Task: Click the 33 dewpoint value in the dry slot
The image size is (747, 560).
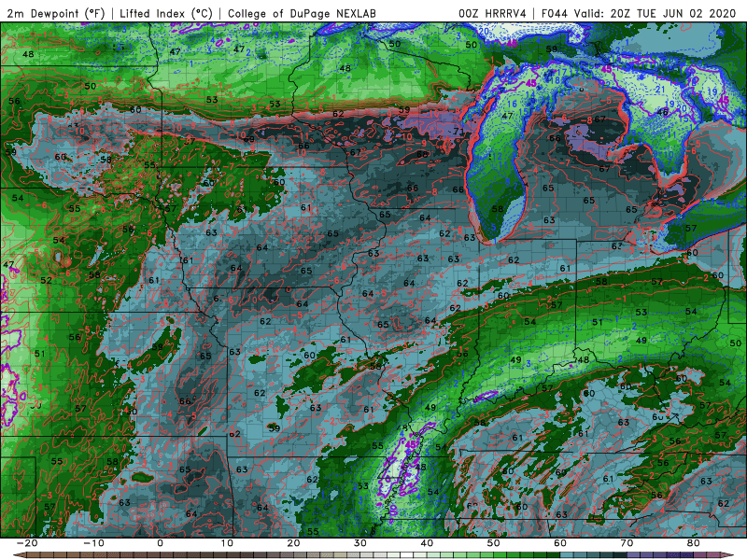Action: pyautogui.click(x=363, y=485)
